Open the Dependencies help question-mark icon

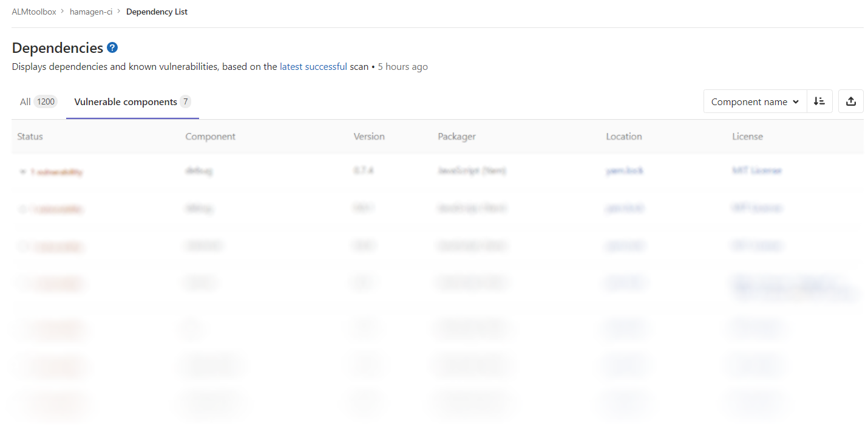pyautogui.click(x=112, y=47)
